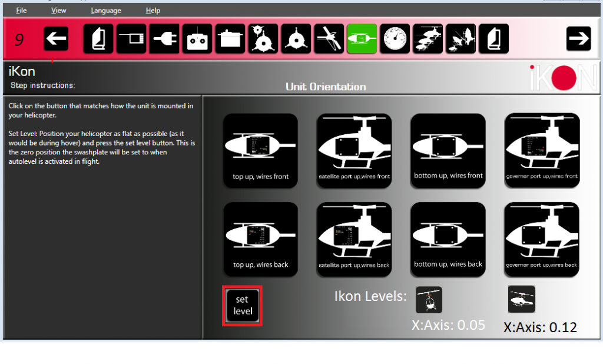Choose 'bottom up, wires back' orientation
Screen dimensions: 603x364
(x=448, y=239)
